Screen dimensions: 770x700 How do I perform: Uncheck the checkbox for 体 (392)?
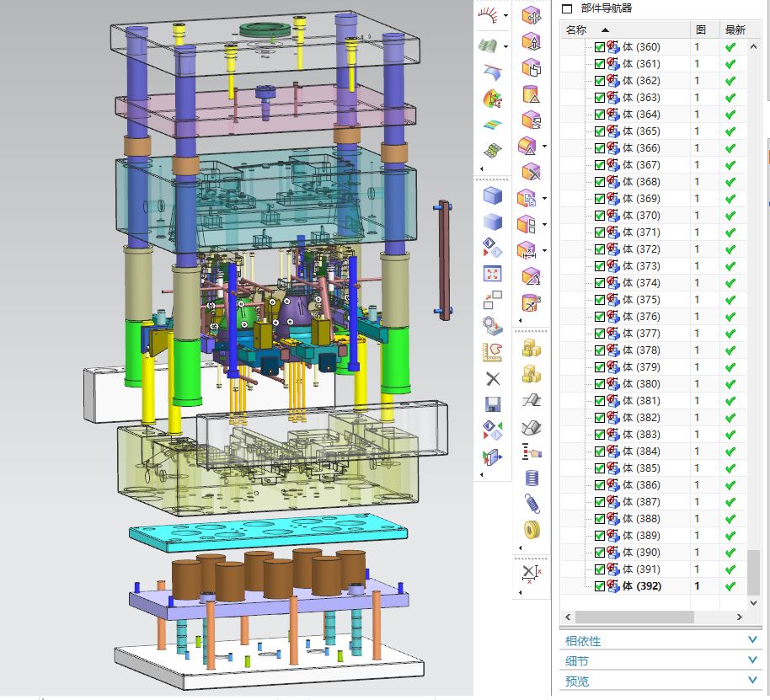[x=600, y=586]
